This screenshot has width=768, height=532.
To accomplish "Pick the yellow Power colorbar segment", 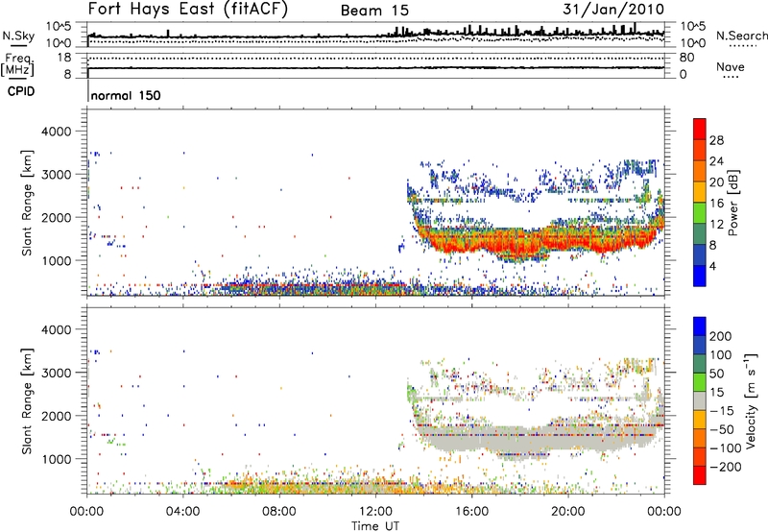I will coord(700,192).
